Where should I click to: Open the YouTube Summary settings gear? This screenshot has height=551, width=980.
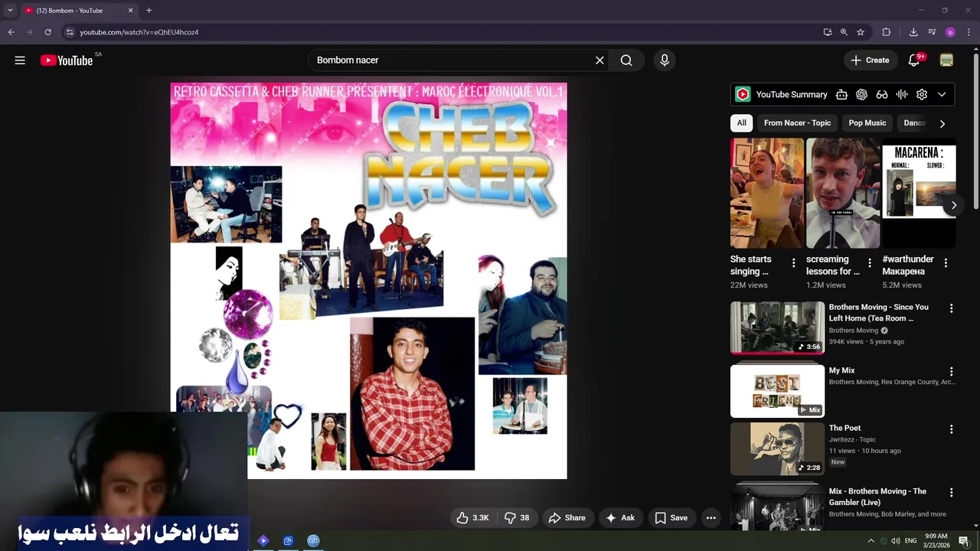pos(922,94)
